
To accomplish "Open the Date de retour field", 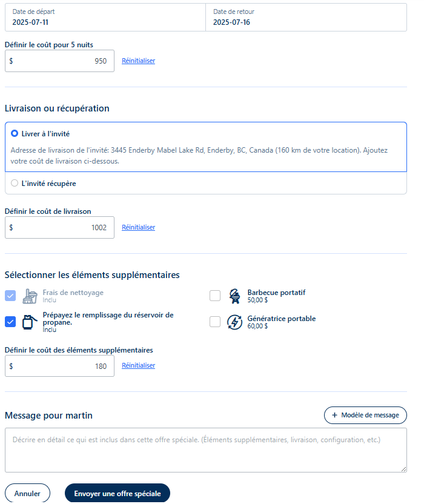I will 306,18.
